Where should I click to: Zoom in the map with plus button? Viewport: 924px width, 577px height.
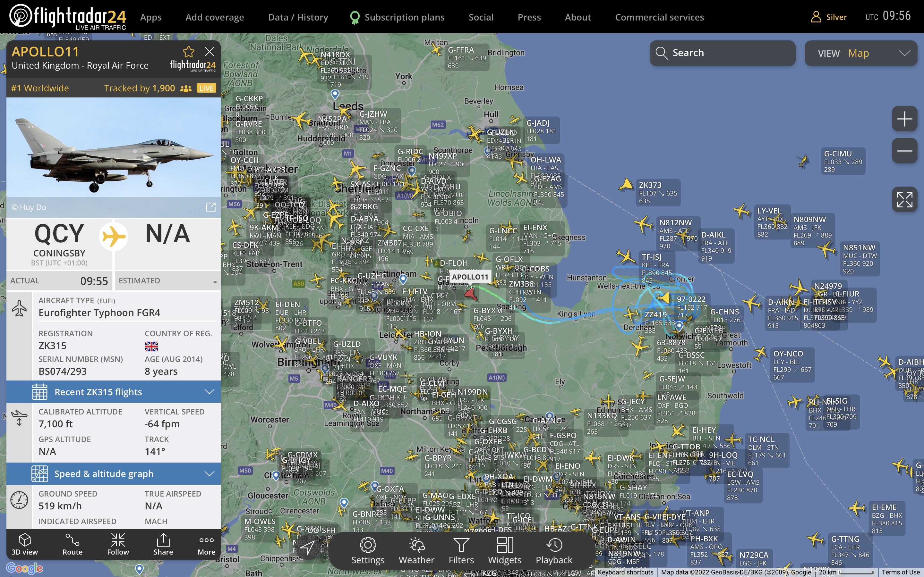click(x=904, y=119)
